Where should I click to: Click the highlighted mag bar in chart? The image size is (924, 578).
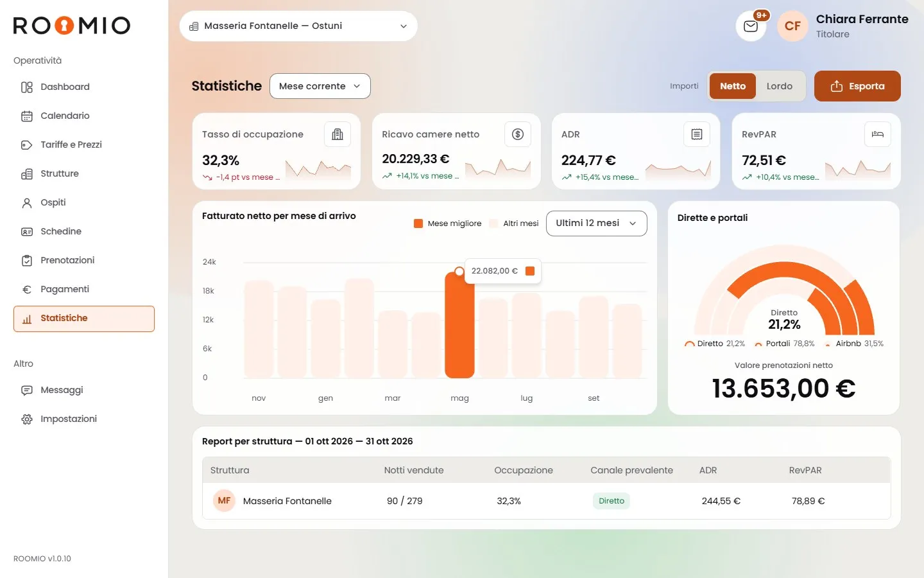[x=459, y=325]
